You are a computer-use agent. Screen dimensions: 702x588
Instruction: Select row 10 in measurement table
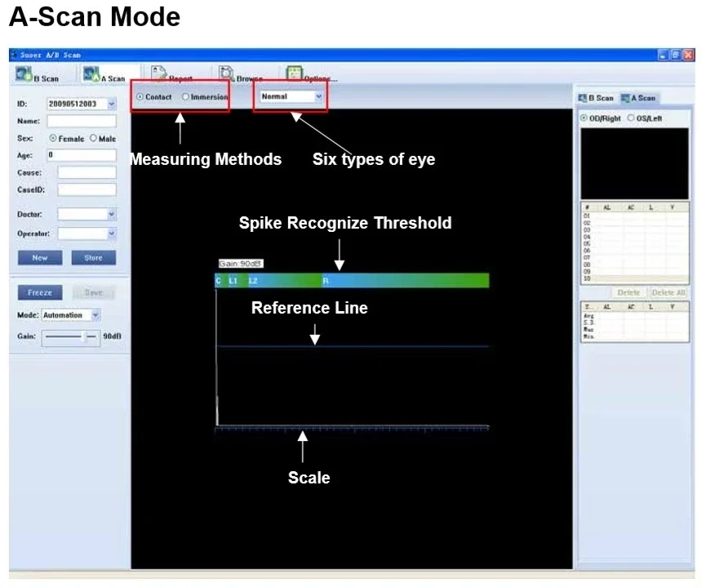point(634,278)
